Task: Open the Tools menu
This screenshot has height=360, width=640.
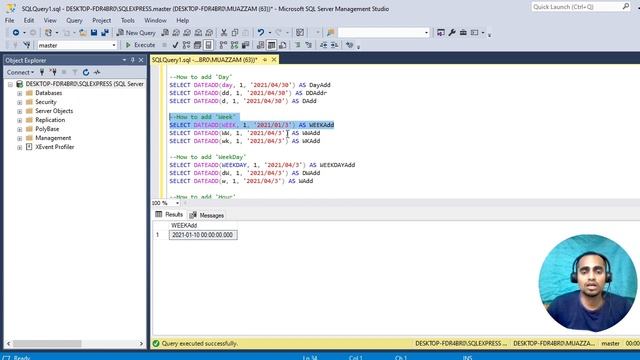Action: pyautogui.click(x=127, y=20)
